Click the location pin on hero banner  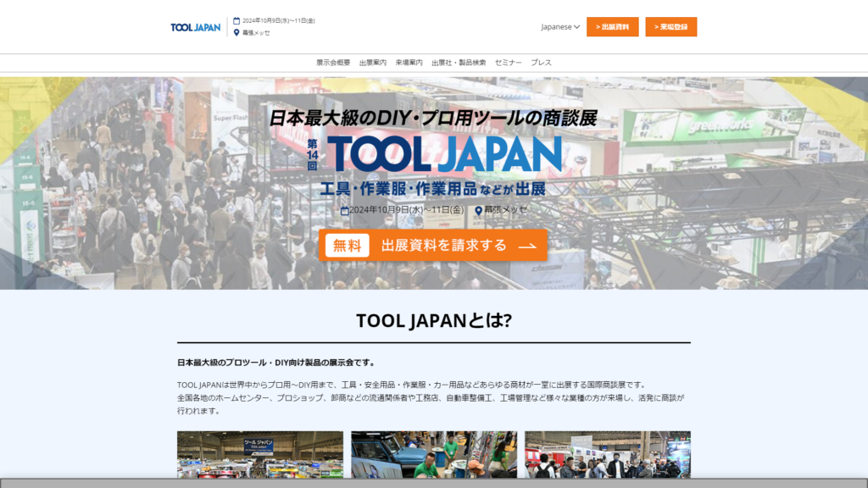coord(478,210)
